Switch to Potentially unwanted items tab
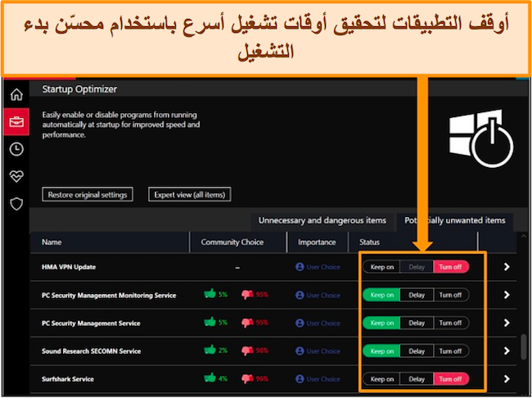The height and width of the screenshot is (398, 532). tap(454, 221)
